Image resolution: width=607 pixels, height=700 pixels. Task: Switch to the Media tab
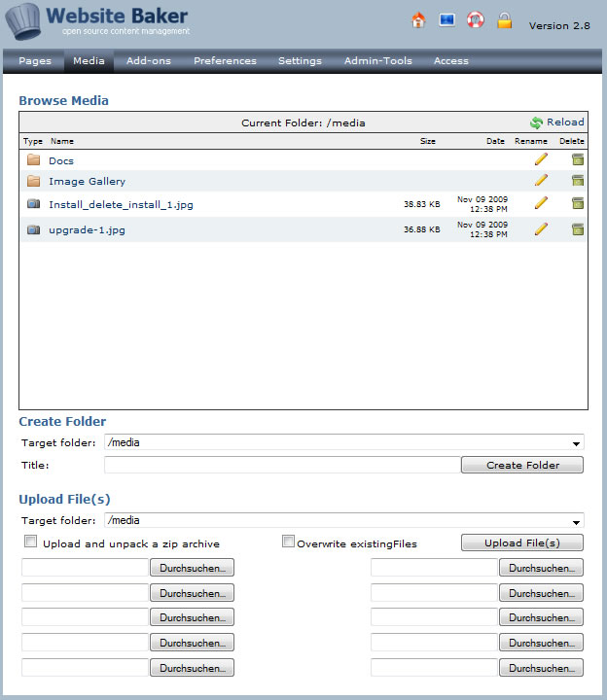click(89, 61)
